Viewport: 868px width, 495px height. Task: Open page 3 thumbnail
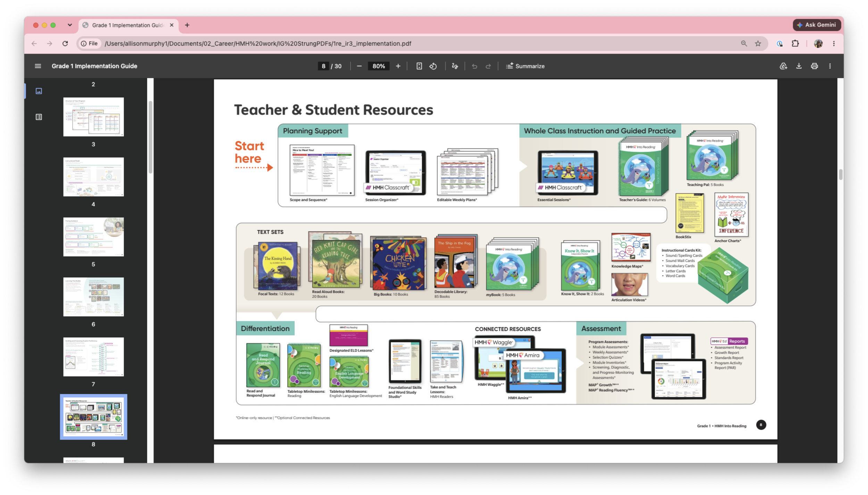click(93, 117)
